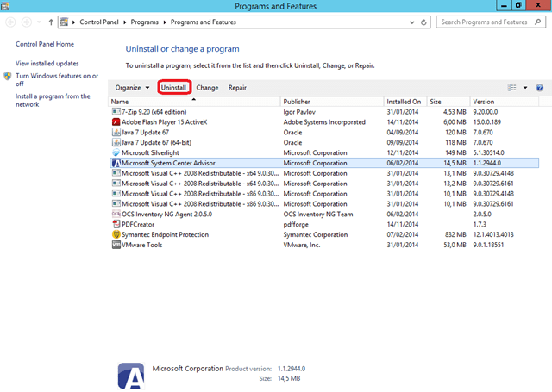This screenshot has height=392, width=552.
Task: Select Java 7 Update 67 32-bit row
Action: [x=324, y=132]
